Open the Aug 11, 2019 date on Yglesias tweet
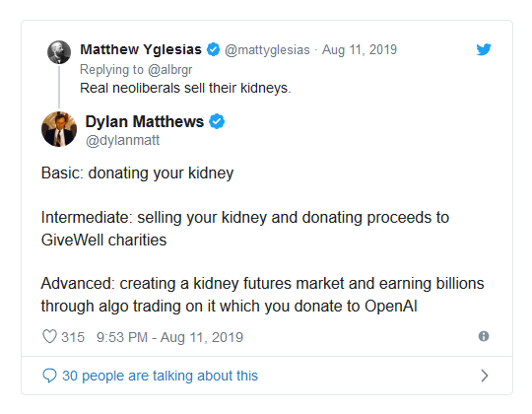The image size is (532, 414). coord(360,49)
